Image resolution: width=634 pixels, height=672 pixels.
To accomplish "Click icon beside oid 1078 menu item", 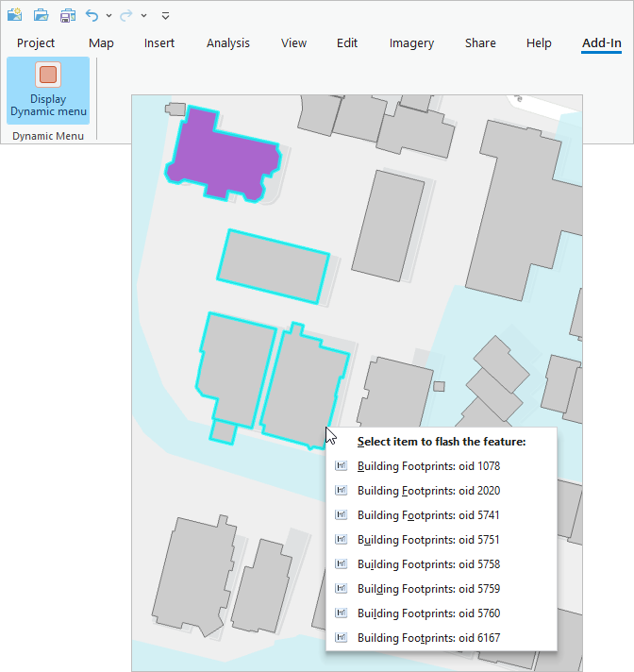I will [x=341, y=466].
